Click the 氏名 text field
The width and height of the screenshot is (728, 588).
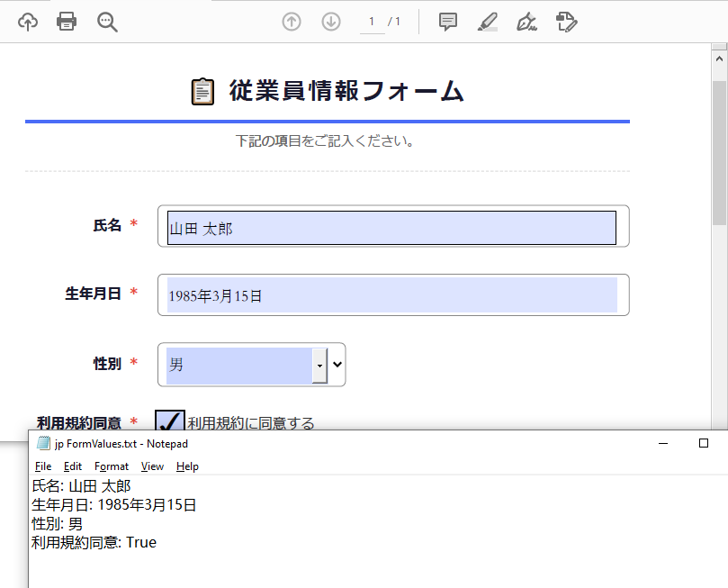391,228
